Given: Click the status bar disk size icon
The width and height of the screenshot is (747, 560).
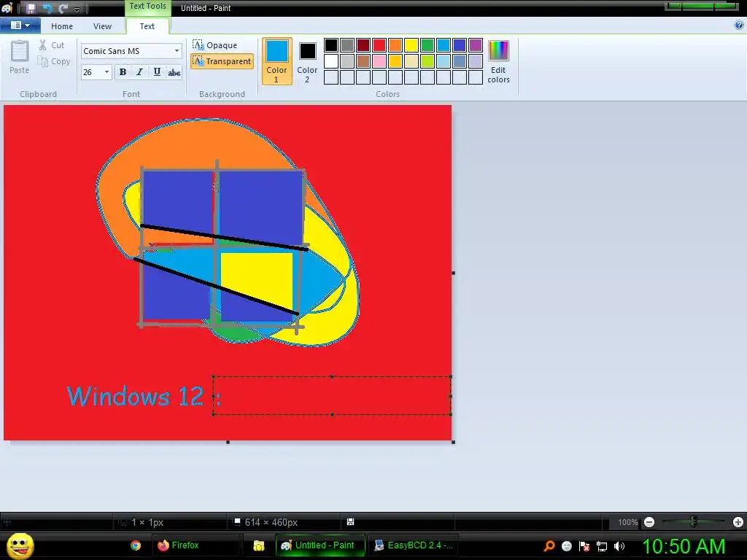Looking at the screenshot, I should [x=350, y=522].
